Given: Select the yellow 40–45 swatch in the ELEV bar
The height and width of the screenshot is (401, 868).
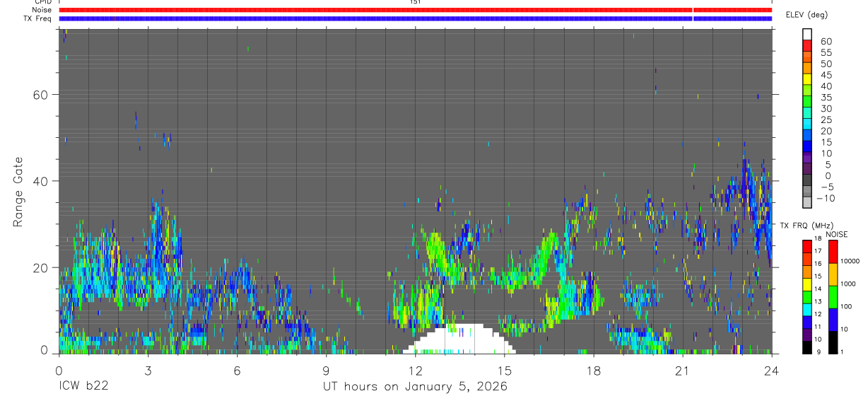Looking at the screenshot, I should pyautogui.click(x=807, y=80).
